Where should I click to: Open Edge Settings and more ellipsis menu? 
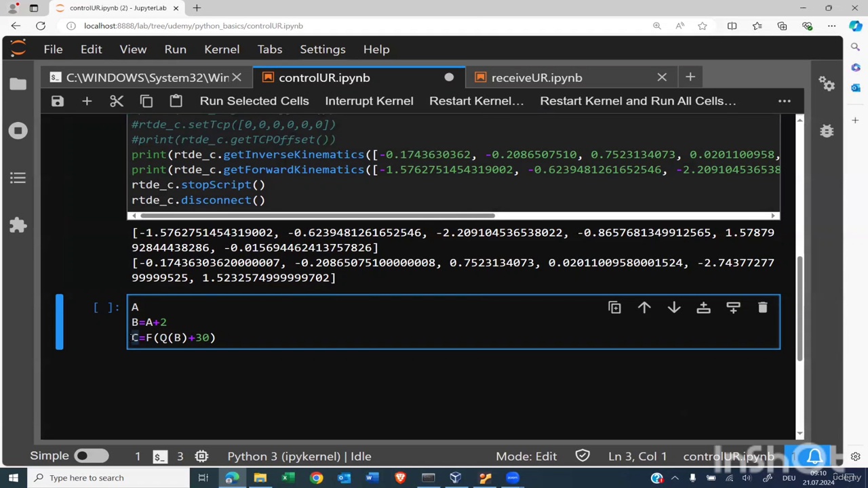[x=831, y=26]
